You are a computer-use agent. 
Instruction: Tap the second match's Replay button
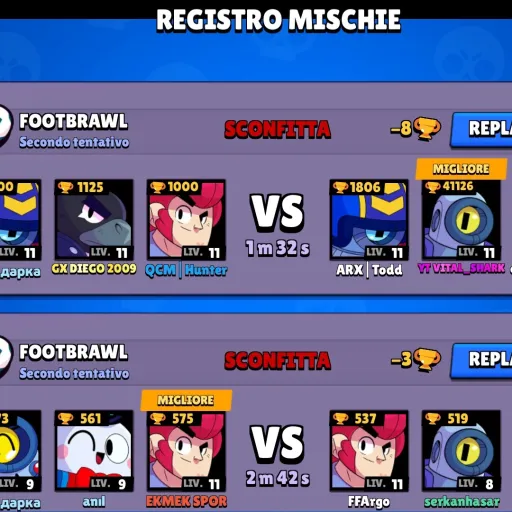click(482, 360)
